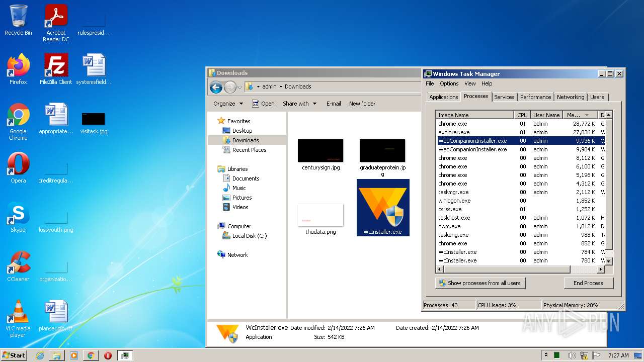Select WcInstaller.exe file in Downloads

383,208
